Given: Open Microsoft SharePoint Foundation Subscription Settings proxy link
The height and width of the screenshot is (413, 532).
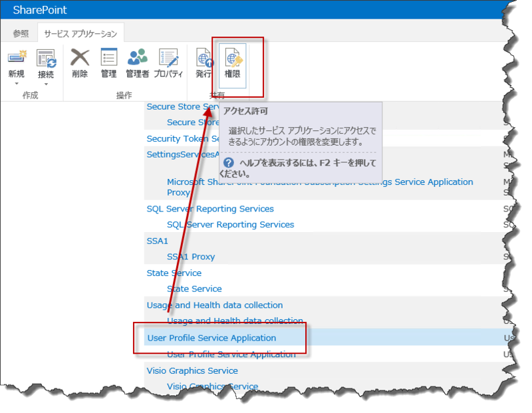Looking at the screenshot, I should coord(320,187).
